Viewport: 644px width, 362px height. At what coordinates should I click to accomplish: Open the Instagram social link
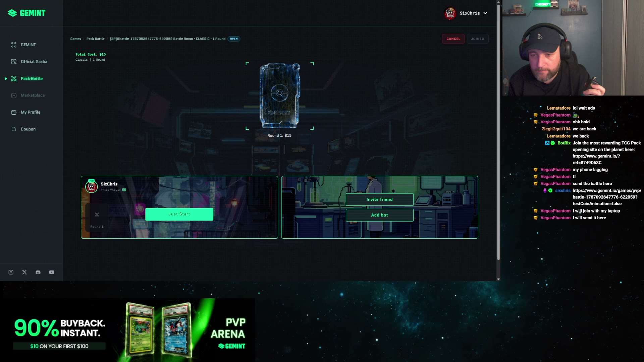[11, 272]
